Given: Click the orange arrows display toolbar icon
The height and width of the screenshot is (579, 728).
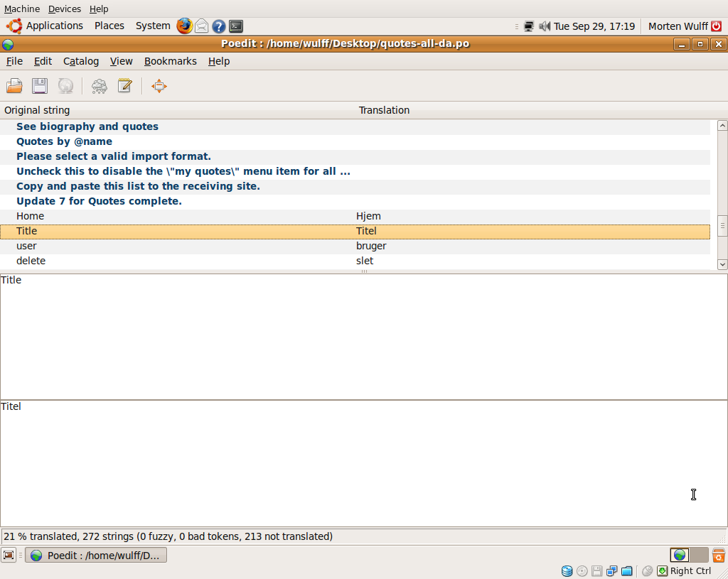Looking at the screenshot, I should (159, 86).
